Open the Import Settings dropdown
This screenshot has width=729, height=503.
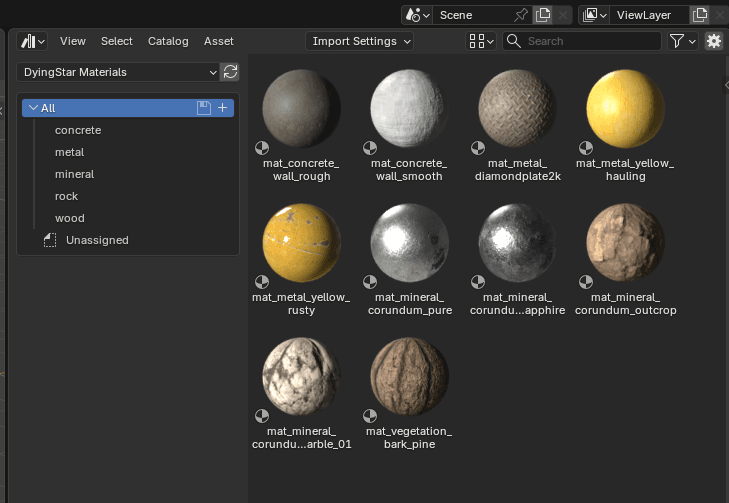click(359, 41)
